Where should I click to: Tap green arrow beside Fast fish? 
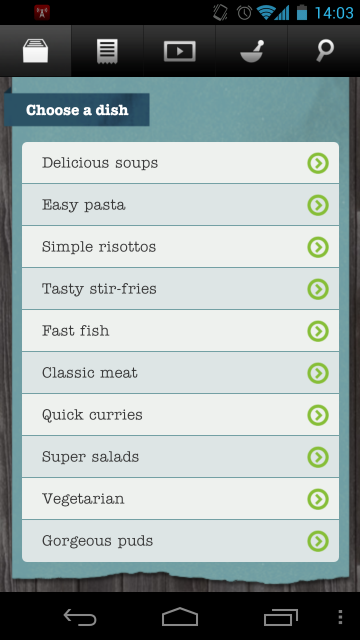[318, 331]
